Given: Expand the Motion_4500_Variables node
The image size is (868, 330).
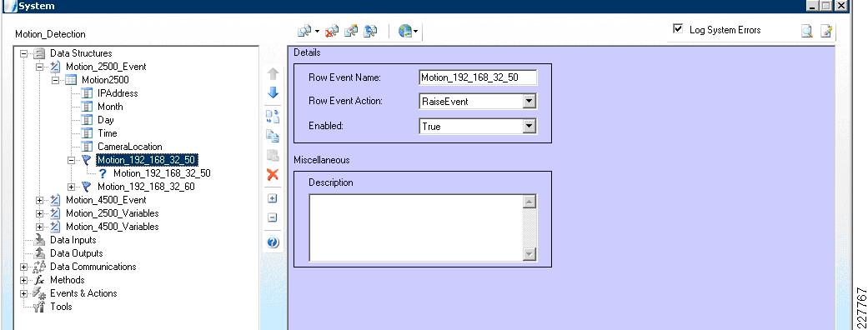Looking at the screenshot, I should pos(40,227).
